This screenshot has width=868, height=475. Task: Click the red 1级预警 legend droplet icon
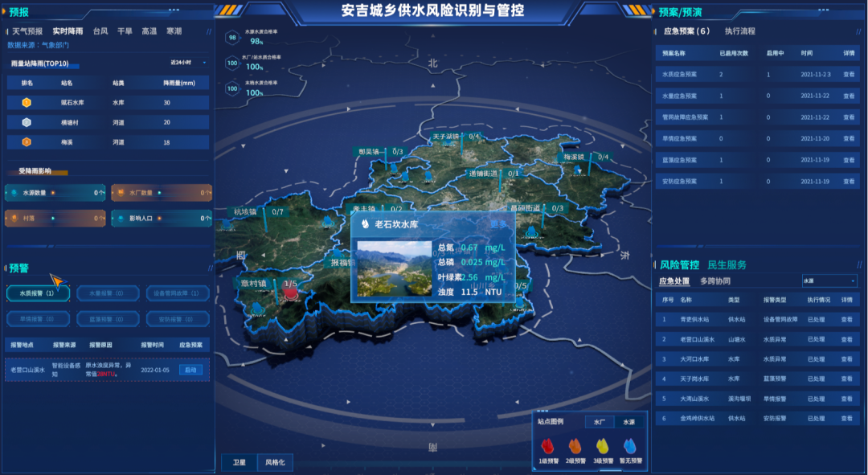point(547,445)
